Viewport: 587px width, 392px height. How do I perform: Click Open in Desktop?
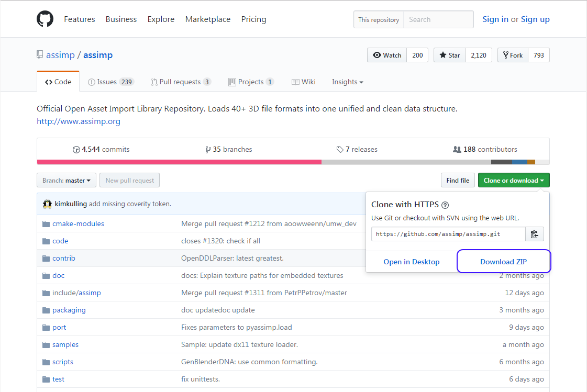click(412, 262)
